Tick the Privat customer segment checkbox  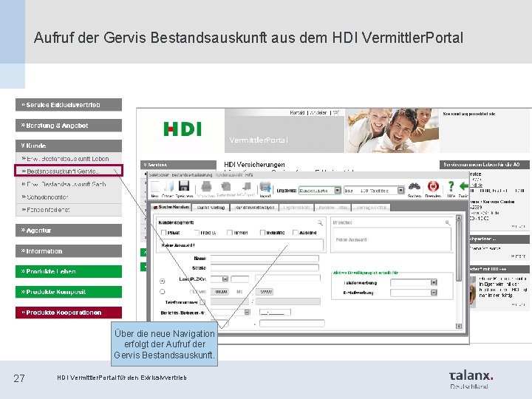pos(163,233)
